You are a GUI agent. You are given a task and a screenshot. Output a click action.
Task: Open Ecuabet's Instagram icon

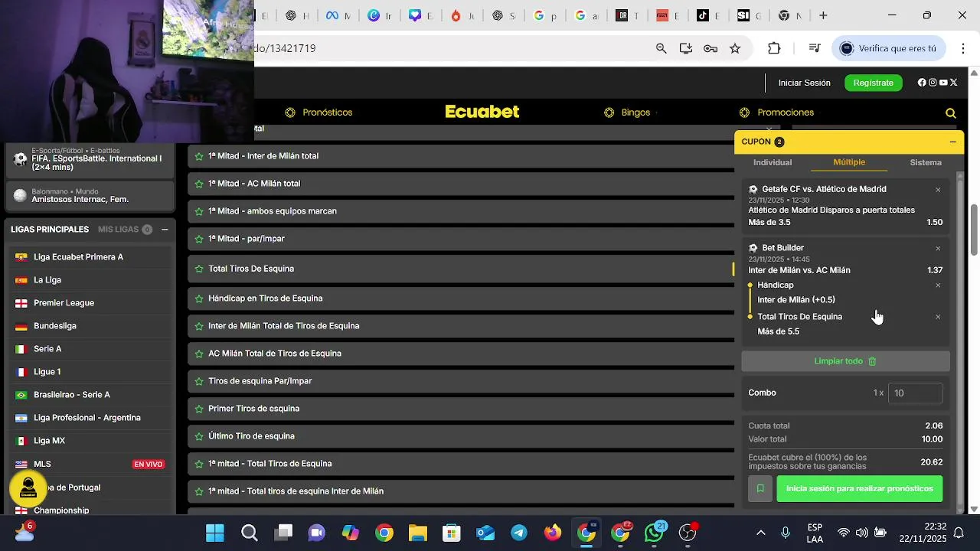pyautogui.click(x=933, y=83)
